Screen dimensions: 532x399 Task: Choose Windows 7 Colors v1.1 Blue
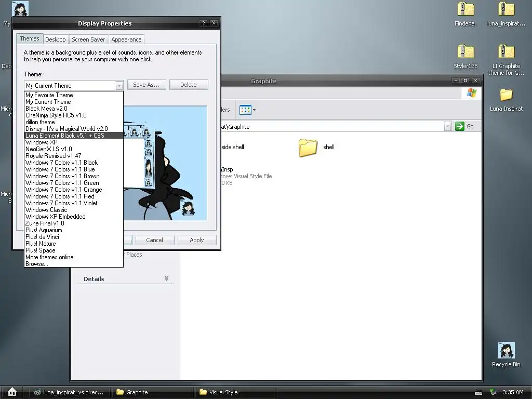coord(74,169)
